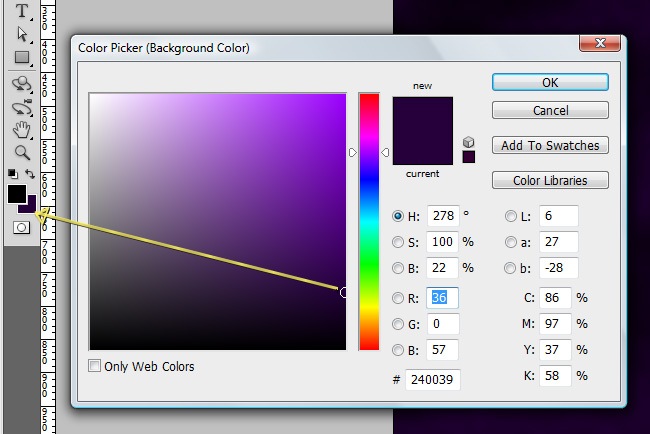Reset default foreground and background colors

(x=13, y=174)
